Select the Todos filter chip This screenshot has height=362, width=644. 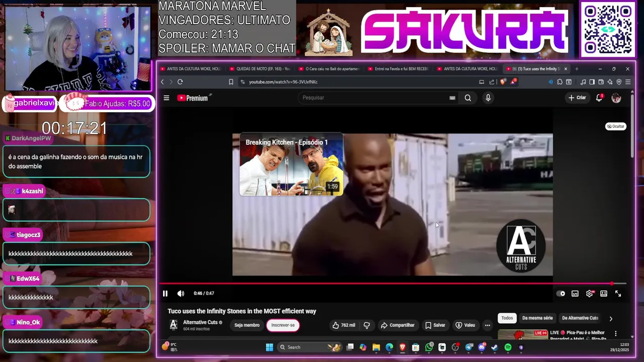(507, 318)
